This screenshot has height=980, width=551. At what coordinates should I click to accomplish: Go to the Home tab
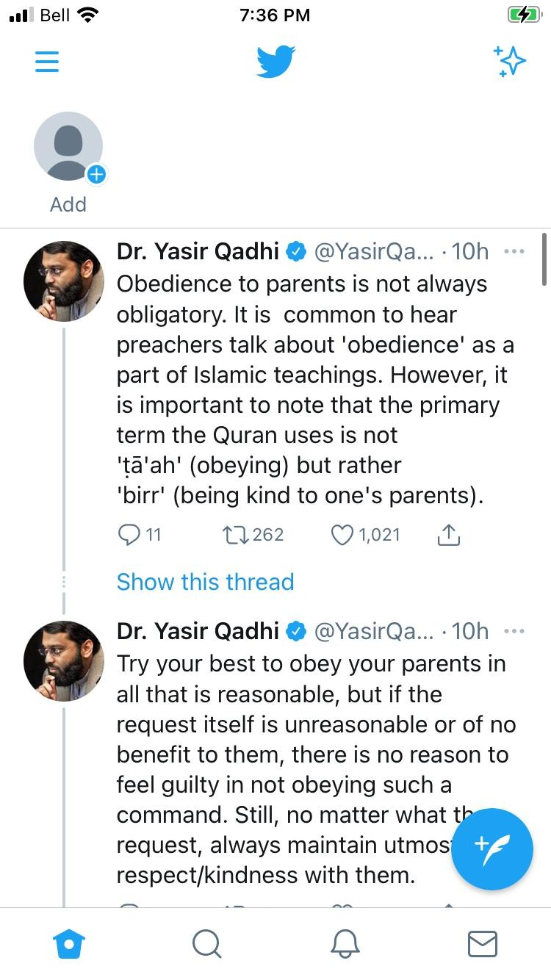coord(69,943)
